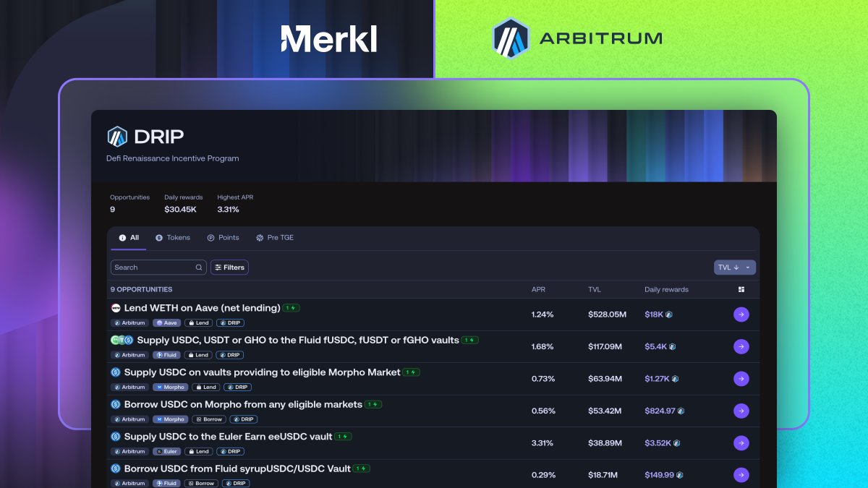
Task: Click the TVL column header
Action: tap(595, 290)
